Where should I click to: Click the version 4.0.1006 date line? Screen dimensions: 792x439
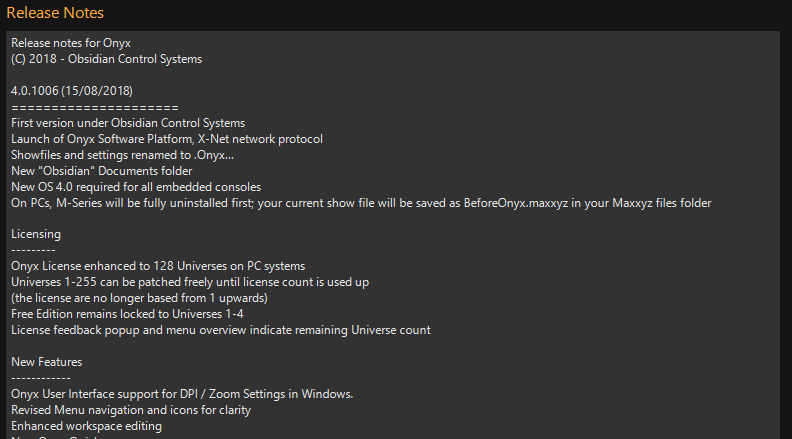[x=72, y=91]
